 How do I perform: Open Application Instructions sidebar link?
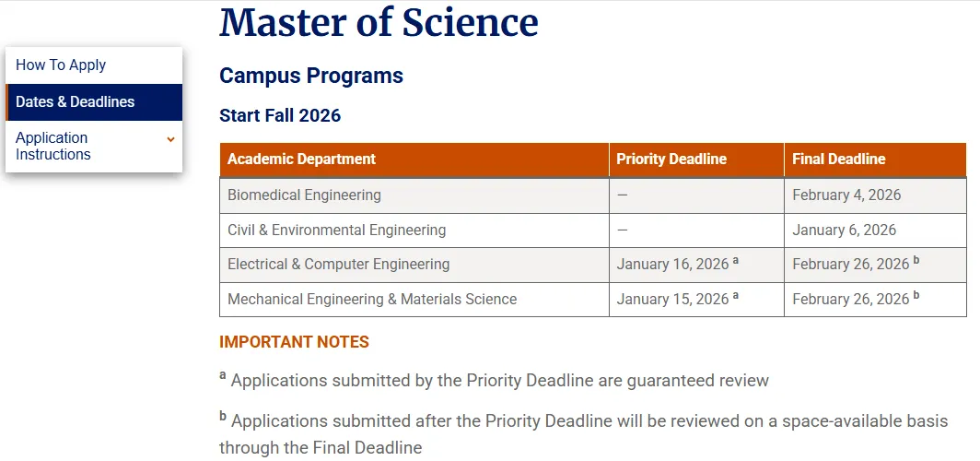pos(52,147)
